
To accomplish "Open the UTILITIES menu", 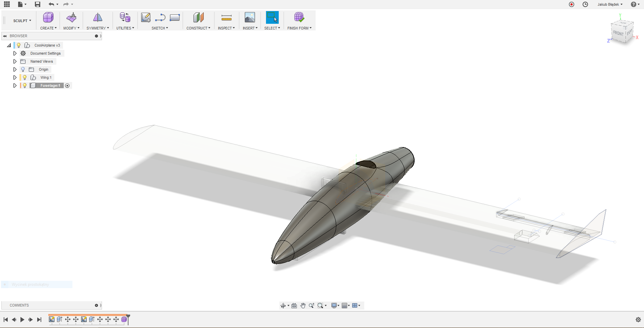I will click(x=125, y=28).
